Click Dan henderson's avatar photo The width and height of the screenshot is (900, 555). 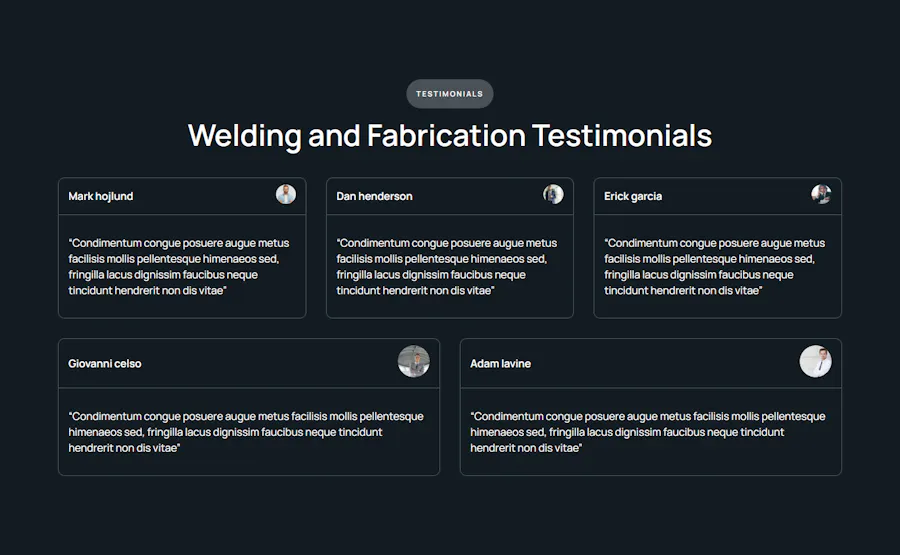[x=553, y=194]
